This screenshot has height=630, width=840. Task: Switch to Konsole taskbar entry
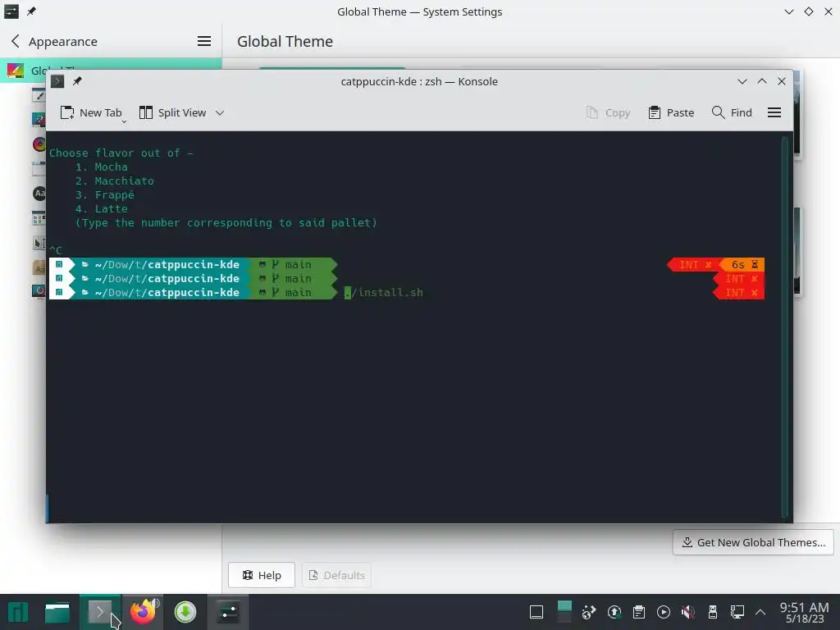click(100, 612)
